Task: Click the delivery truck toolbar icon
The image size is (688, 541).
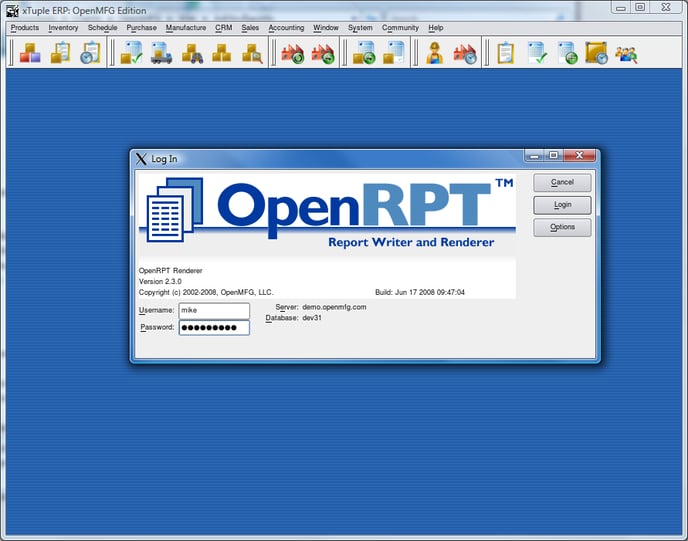Action: (x=161, y=53)
